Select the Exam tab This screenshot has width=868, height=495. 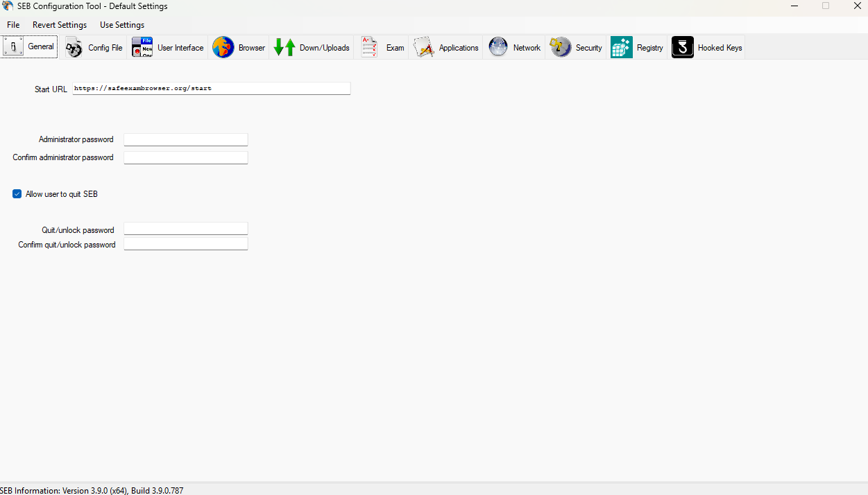point(382,47)
